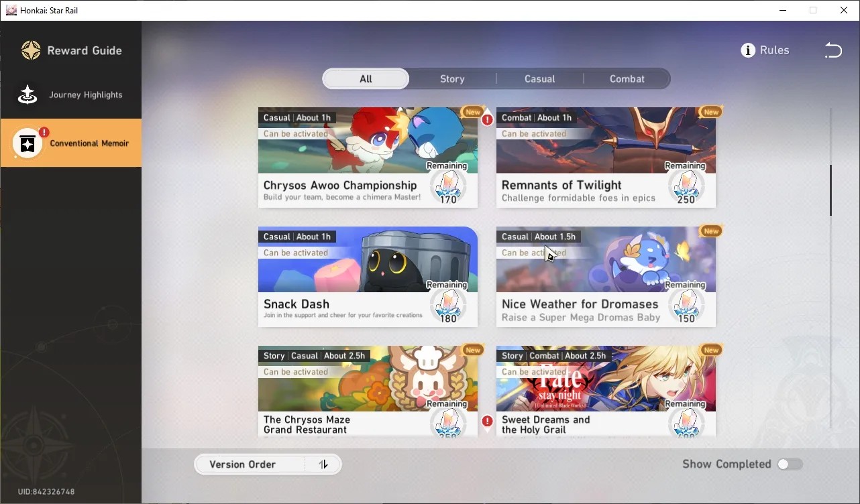Click the "Sweet Dreams and the Holy Grail" title
The image size is (860, 504).
pos(546,425)
